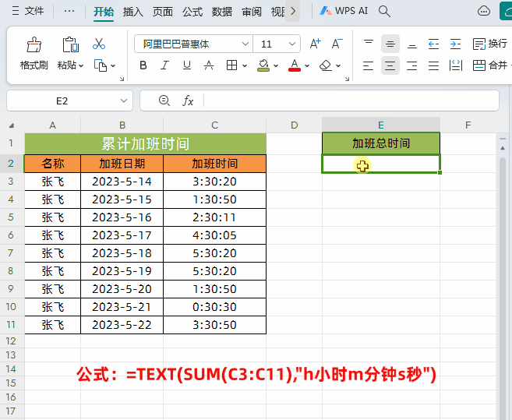
Task: Apply the fill color bucket
Action: pos(263,65)
